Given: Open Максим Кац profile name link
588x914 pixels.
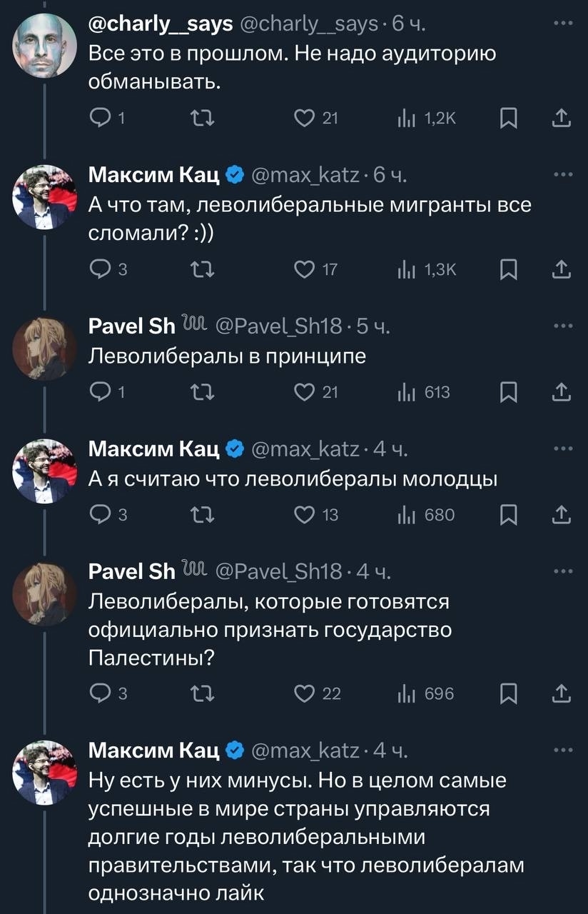Looking at the screenshot, I should (154, 174).
